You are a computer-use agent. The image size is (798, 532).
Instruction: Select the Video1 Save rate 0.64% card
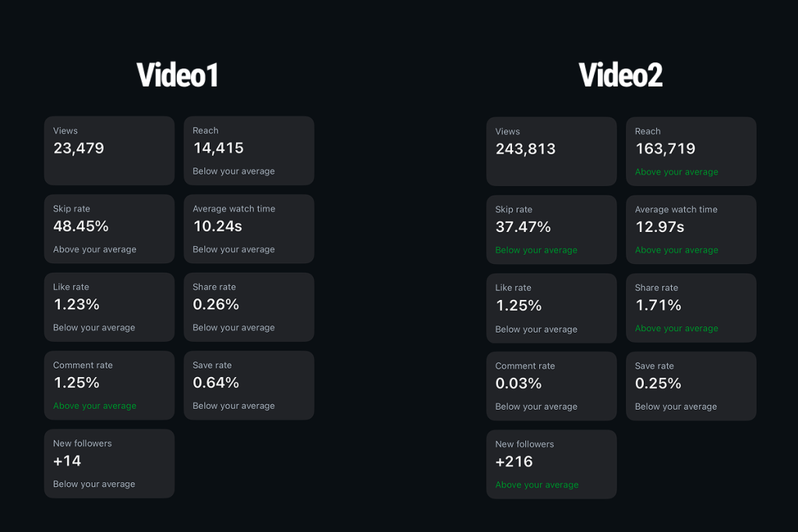click(249, 386)
